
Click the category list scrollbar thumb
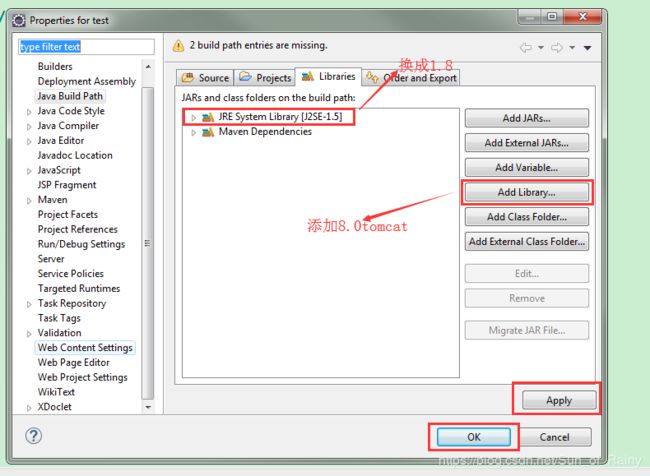click(148, 243)
